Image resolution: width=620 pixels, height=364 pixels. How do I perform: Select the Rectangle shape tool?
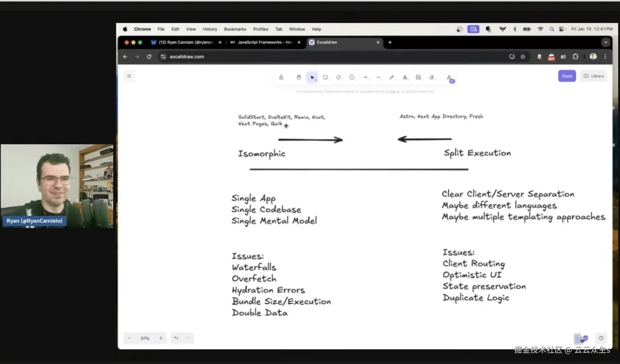pos(325,78)
